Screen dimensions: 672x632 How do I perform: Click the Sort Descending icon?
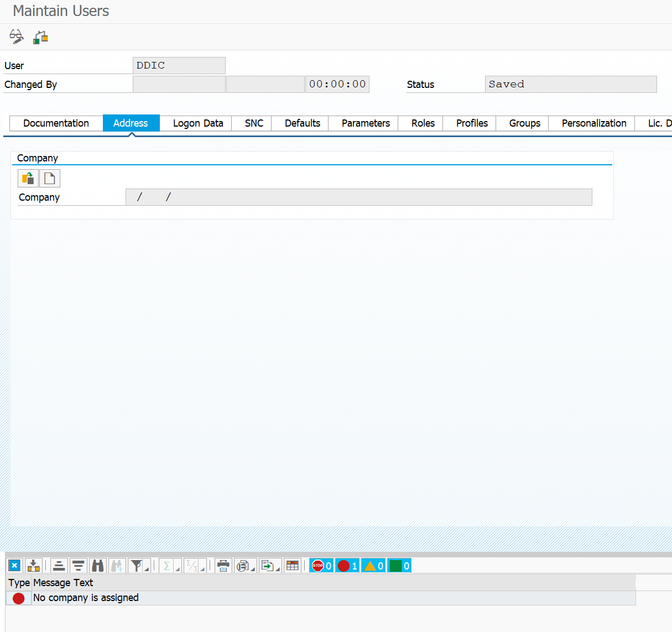79,566
